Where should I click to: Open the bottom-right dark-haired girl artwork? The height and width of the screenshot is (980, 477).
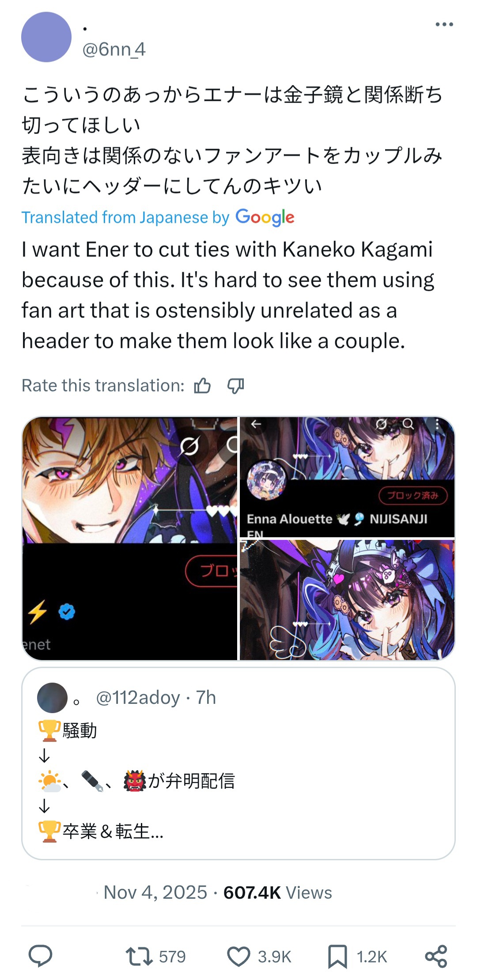[347, 600]
